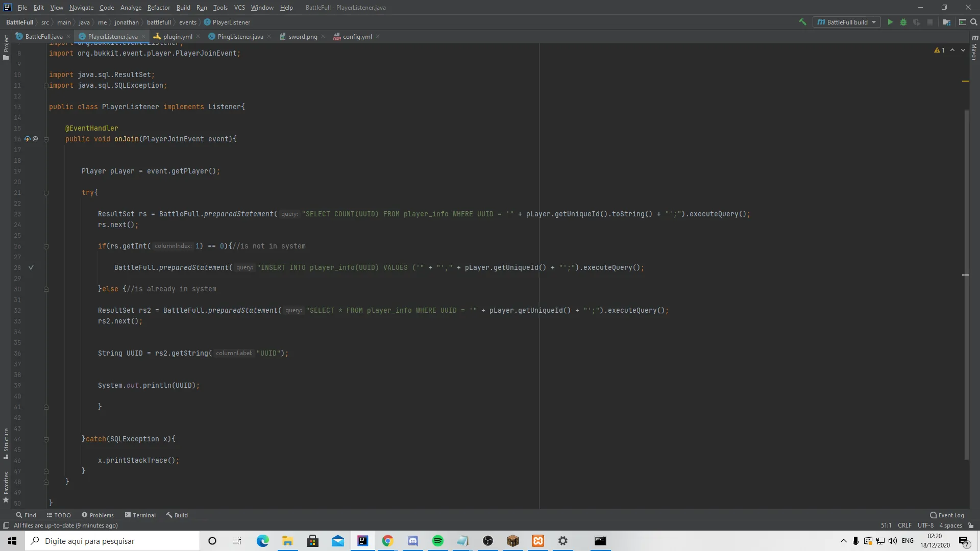
Task: Open Spotify from the Windows taskbar
Action: pos(438,541)
